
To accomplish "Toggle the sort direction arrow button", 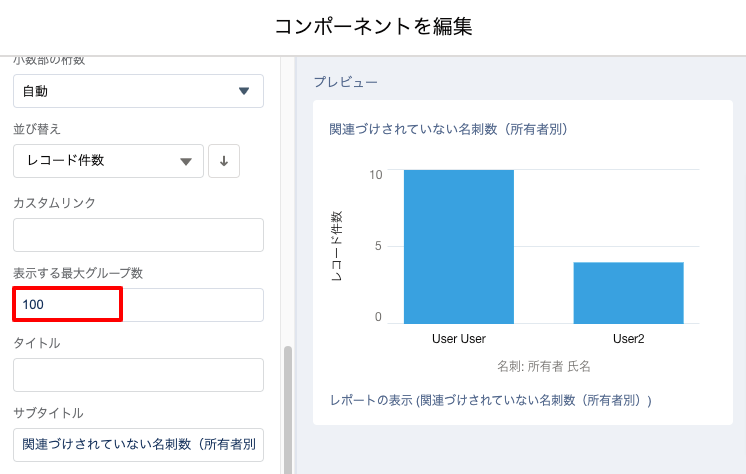I will point(224,161).
